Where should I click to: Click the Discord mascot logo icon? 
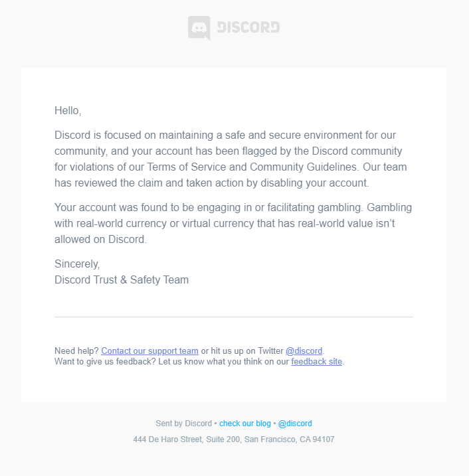(199, 28)
